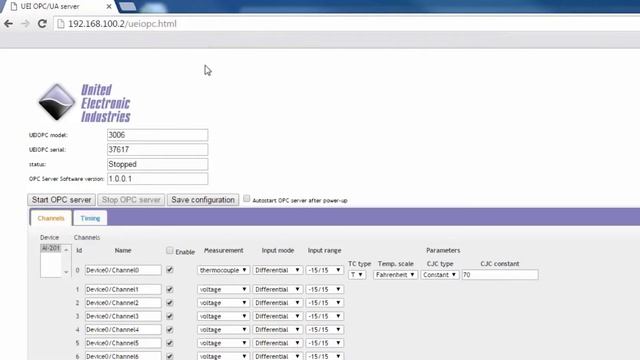
Task: Toggle the Enable all channels header checkbox
Action: (170, 251)
